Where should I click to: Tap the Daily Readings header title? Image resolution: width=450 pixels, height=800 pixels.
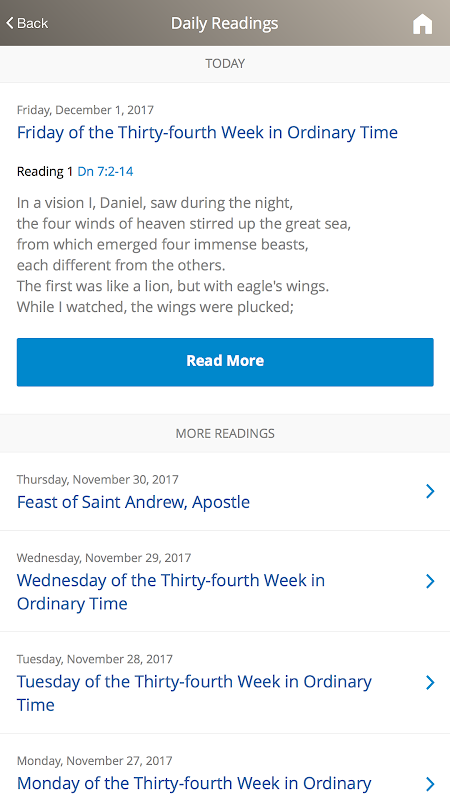pyautogui.click(x=224, y=23)
